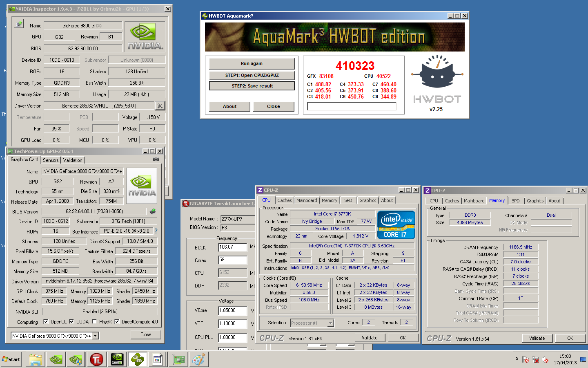Open Graphics tab in right CPU-Z window
The image size is (588, 368).
click(x=535, y=201)
